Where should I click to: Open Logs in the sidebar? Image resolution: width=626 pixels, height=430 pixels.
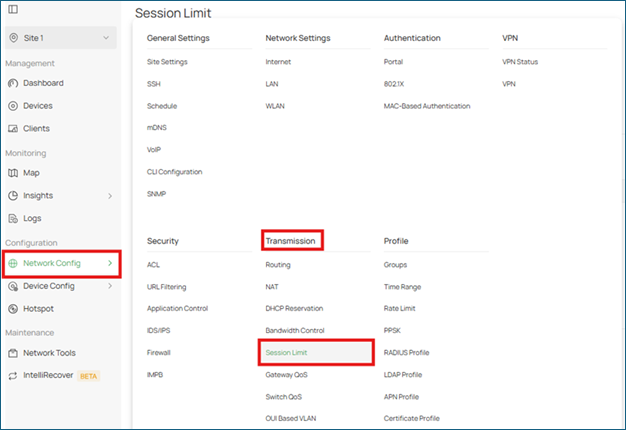tap(32, 218)
